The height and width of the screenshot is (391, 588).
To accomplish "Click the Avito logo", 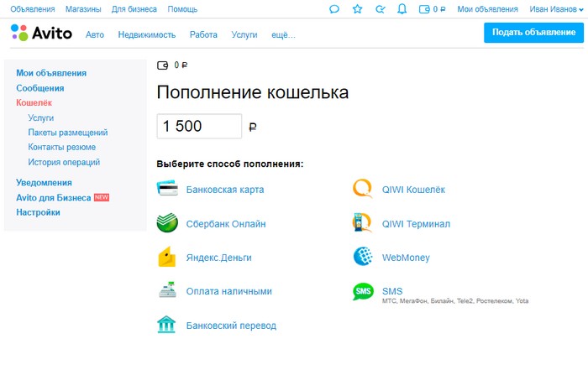I will [x=41, y=33].
